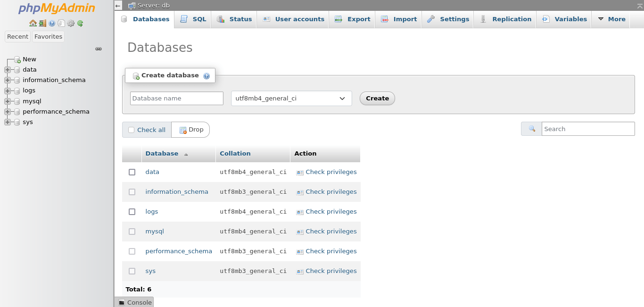Click the Recent button
644x307 pixels.
tap(18, 37)
